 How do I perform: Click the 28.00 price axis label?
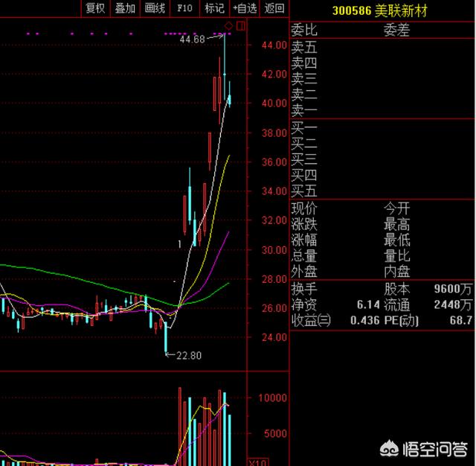pyautogui.click(x=274, y=279)
